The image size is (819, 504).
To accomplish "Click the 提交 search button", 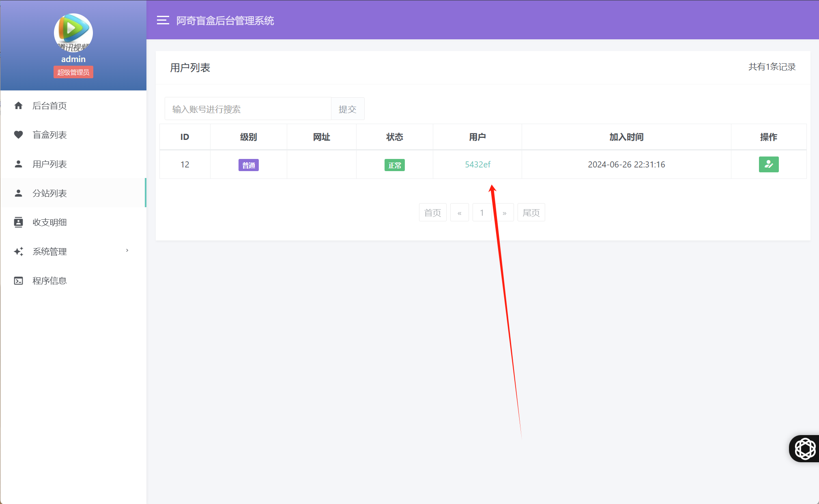I will point(348,109).
